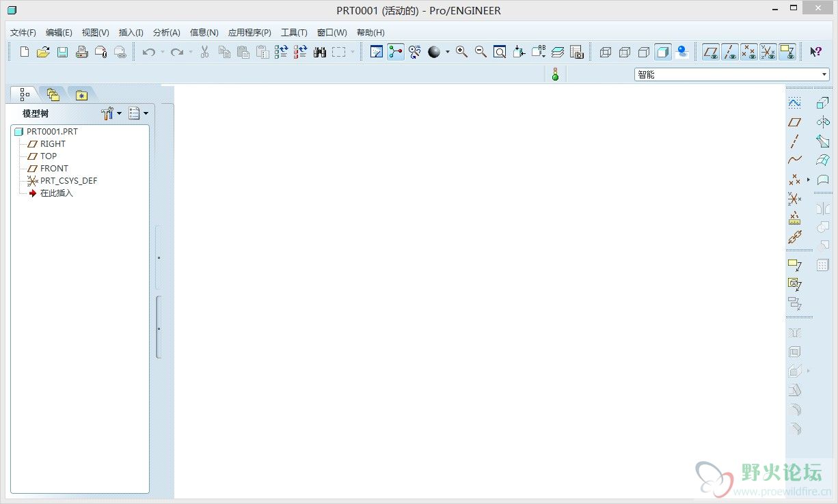Screen dimensions: 838x504
Task: Switch to no hidden display mode
Action: pyautogui.click(x=643, y=52)
